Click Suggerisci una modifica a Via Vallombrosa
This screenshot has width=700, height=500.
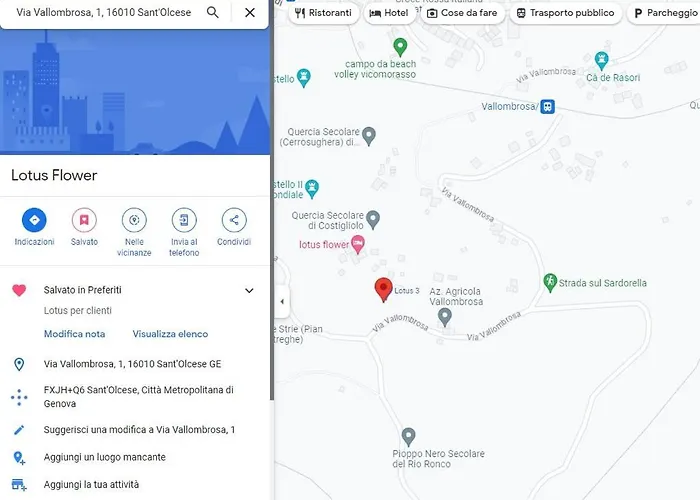click(x=139, y=430)
